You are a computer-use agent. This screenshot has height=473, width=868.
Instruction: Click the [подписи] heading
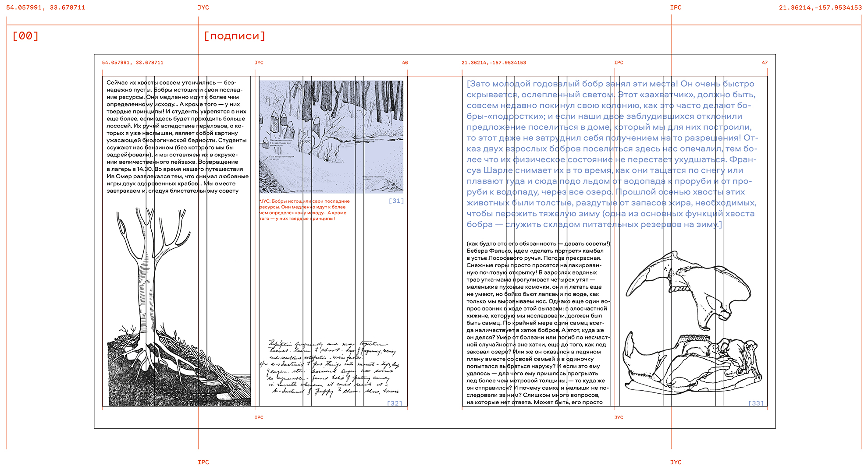[235, 36]
